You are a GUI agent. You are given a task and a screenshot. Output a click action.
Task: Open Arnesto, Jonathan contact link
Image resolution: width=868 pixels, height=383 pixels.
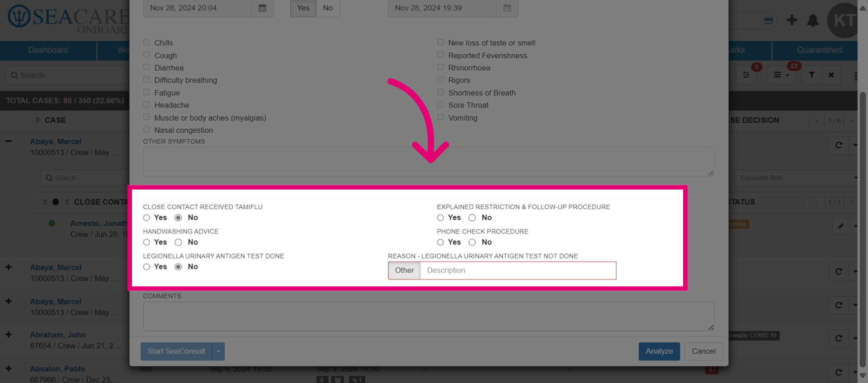click(x=99, y=223)
